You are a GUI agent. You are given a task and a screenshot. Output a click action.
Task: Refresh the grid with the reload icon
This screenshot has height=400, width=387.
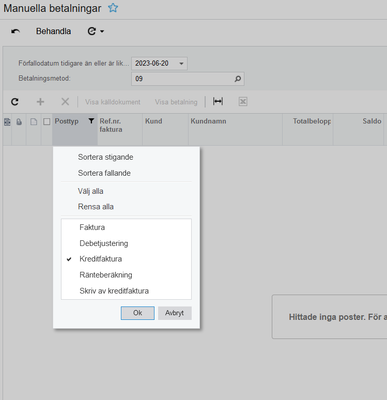point(15,102)
